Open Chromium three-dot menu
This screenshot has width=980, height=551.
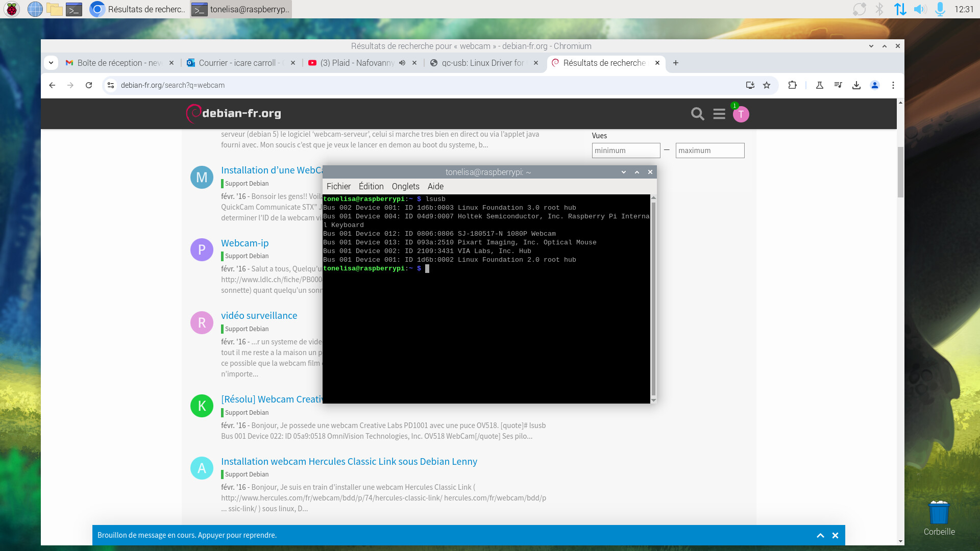click(x=893, y=85)
